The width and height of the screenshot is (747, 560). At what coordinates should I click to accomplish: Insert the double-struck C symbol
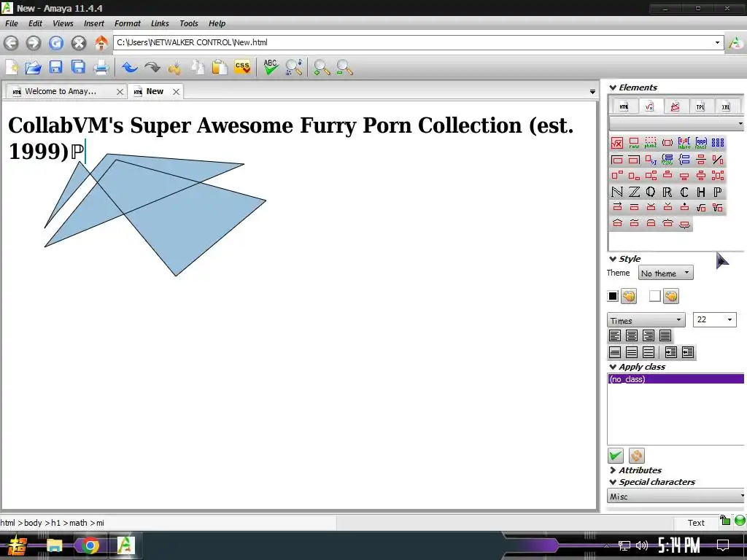(x=684, y=192)
